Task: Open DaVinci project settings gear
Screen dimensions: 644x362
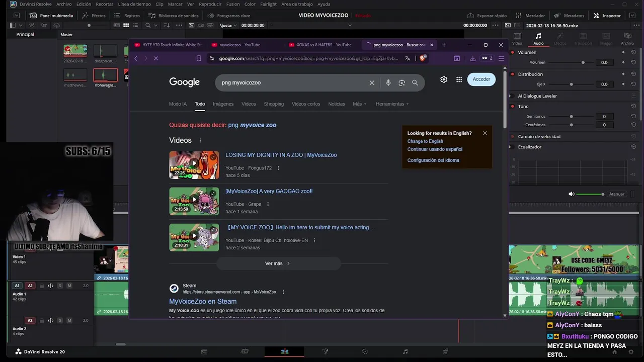Action: 631,351
